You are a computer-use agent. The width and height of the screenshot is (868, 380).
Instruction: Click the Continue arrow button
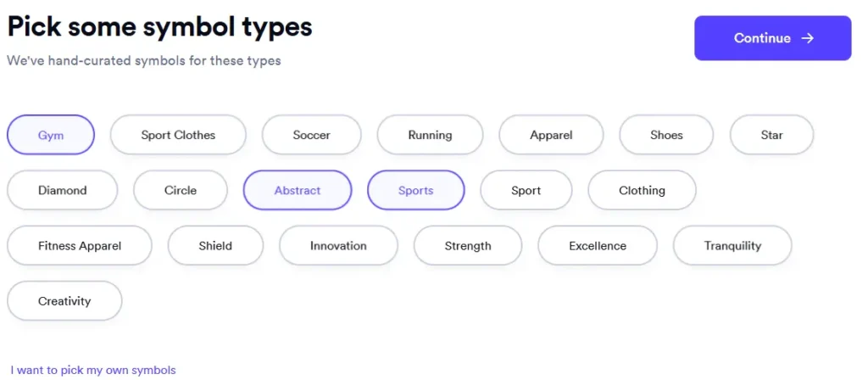coord(772,38)
